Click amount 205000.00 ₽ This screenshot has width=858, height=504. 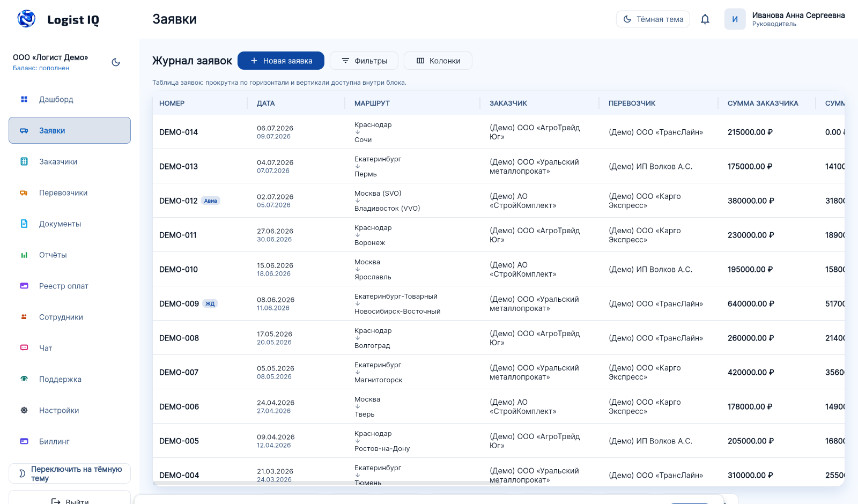[751, 441]
